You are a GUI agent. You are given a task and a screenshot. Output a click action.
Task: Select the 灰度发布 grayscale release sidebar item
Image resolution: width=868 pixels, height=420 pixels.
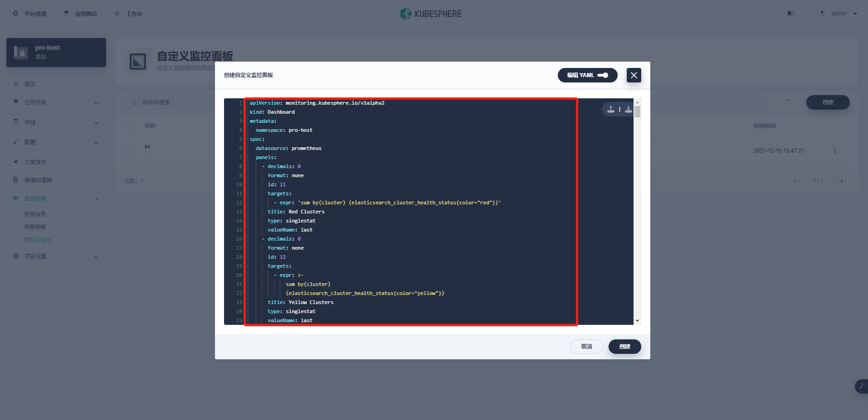pyautogui.click(x=34, y=161)
